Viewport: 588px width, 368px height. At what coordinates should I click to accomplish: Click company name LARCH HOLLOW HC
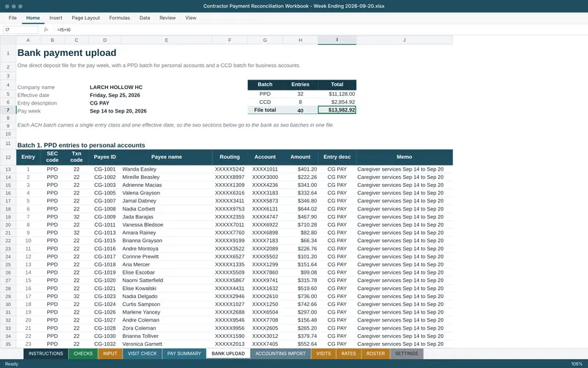(116, 87)
